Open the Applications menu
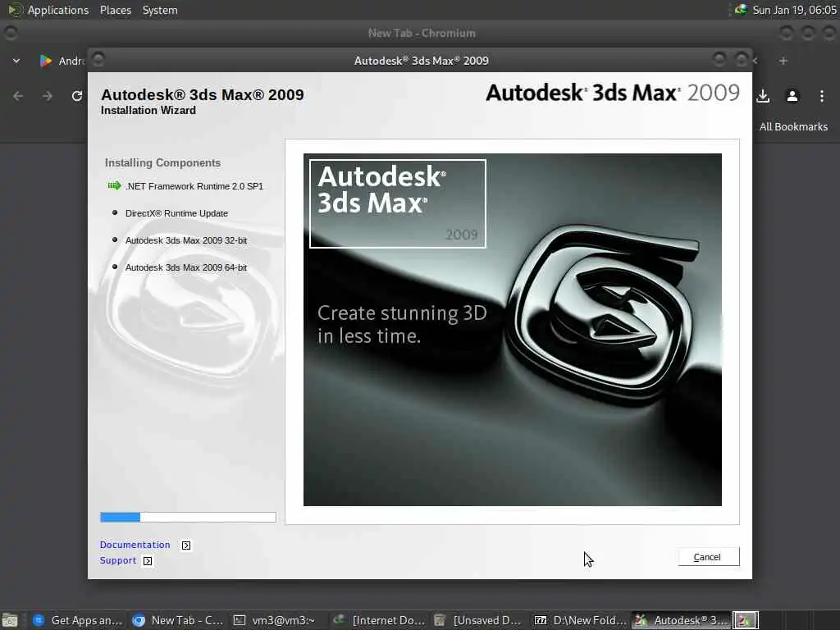Viewport: 840px width, 630px height. click(x=58, y=10)
